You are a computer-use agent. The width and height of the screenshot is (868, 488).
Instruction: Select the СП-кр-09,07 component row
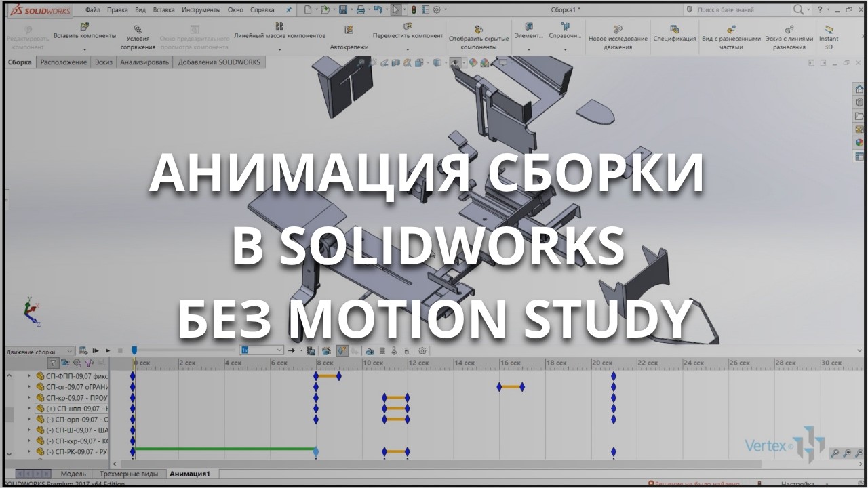click(x=72, y=397)
